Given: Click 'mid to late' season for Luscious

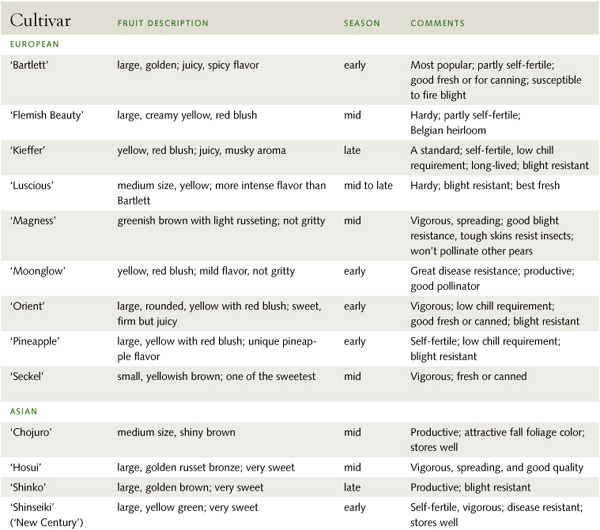Looking at the screenshot, I should pos(368,186).
